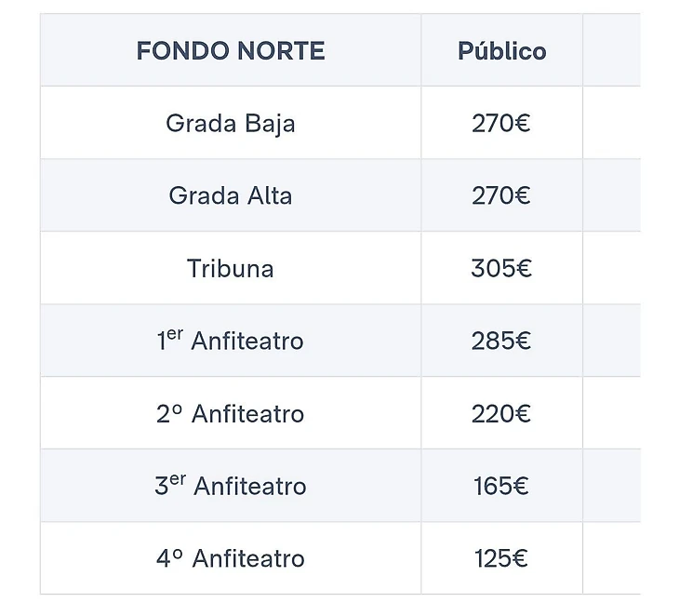Click the Grada Baja row label
The width and height of the screenshot is (679, 616).
click(x=231, y=123)
